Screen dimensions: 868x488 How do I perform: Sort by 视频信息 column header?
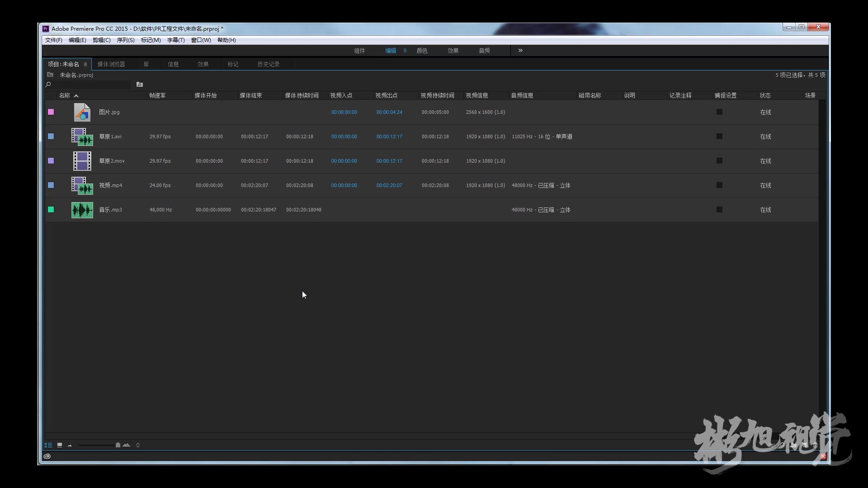tap(477, 96)
